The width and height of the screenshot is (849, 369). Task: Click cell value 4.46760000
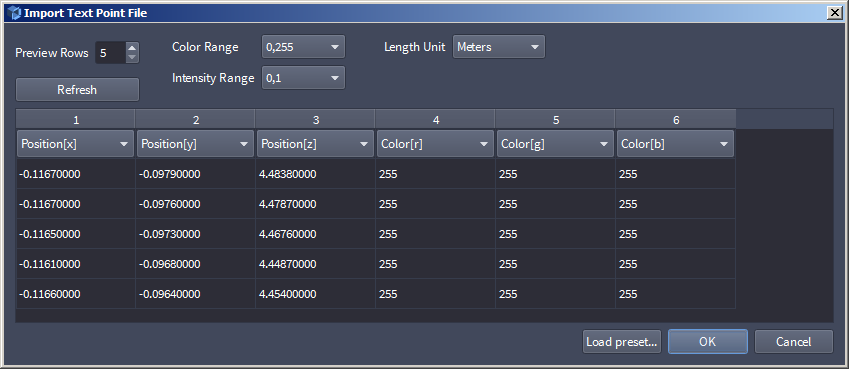pyautogui.click(x=316, y=234)
